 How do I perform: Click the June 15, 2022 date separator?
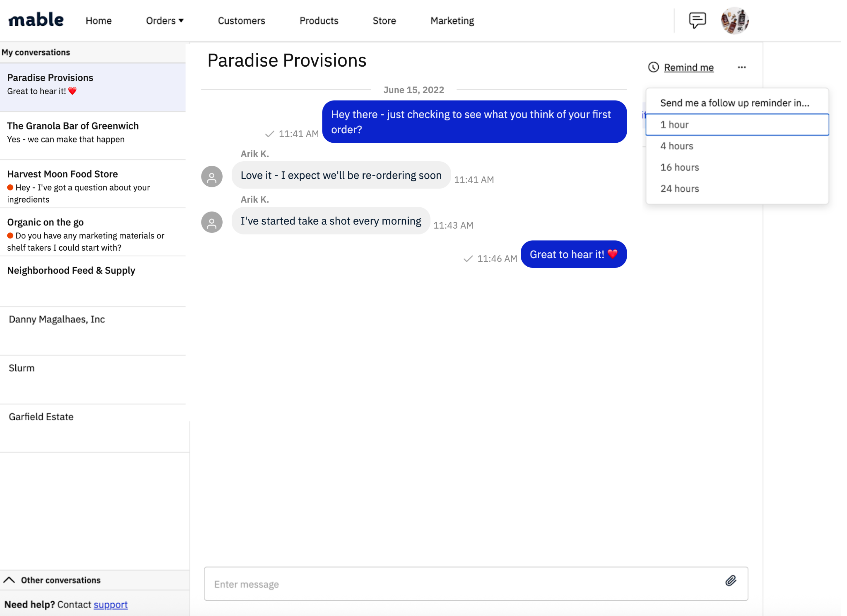pyautogui.click(x=414, y=90)
